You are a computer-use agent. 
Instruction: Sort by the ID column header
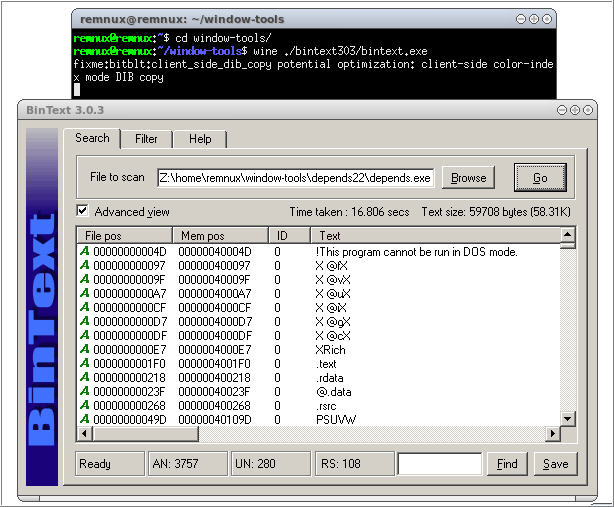289,236
